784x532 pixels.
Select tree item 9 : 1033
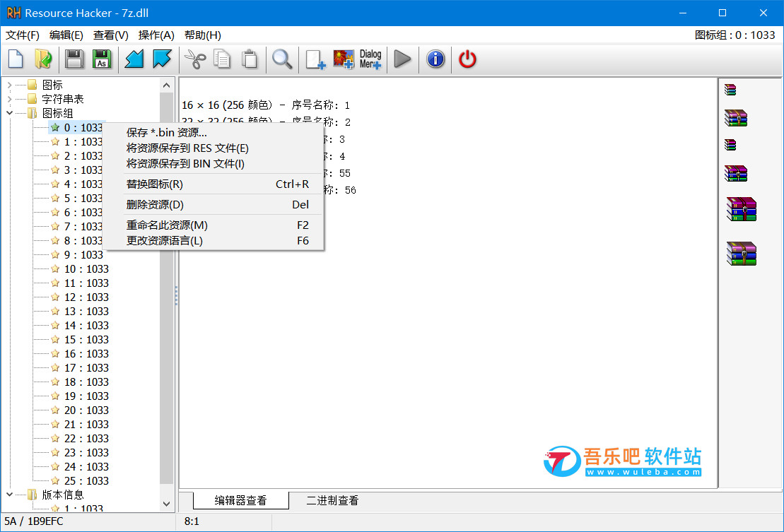[x=83, y=255]
